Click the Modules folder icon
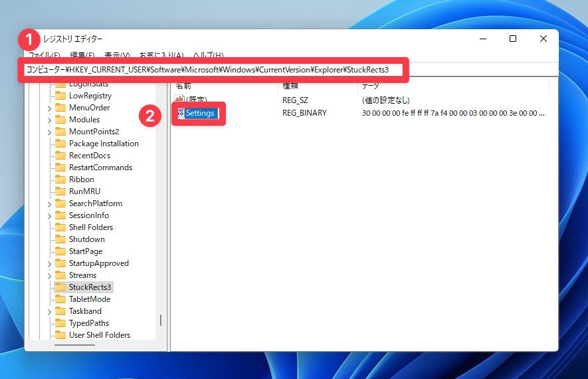The image size is (588, 379). pos(60,120)
